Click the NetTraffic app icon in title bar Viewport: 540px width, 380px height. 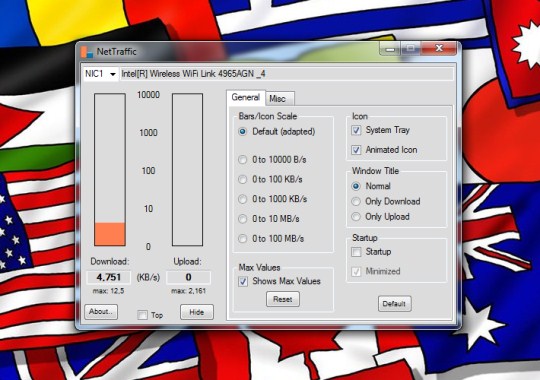click(87, 52)
